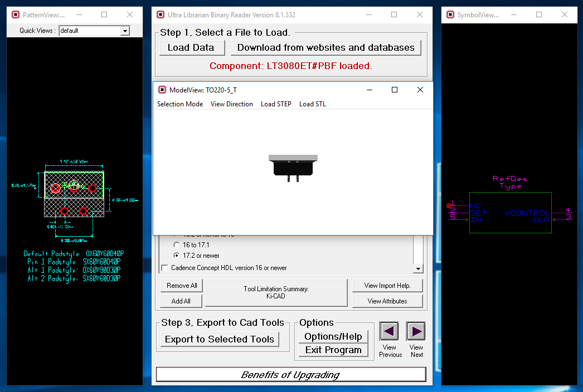
Task: Click the Alt 1 Padstyle OX60Y90D30P text
Action: click(74, 270)
